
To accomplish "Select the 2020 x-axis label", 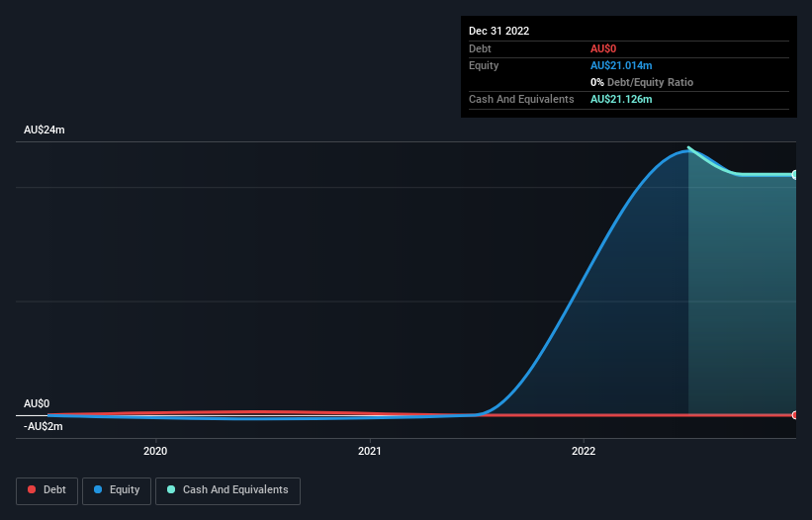I will click(x=155, y=451).
